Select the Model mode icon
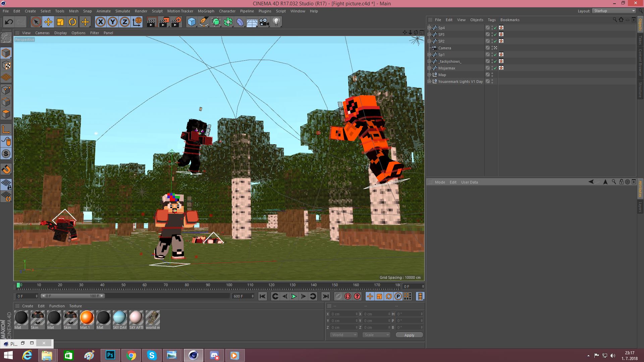This screenshot has width=644, height=362. (x=6, y=53)
